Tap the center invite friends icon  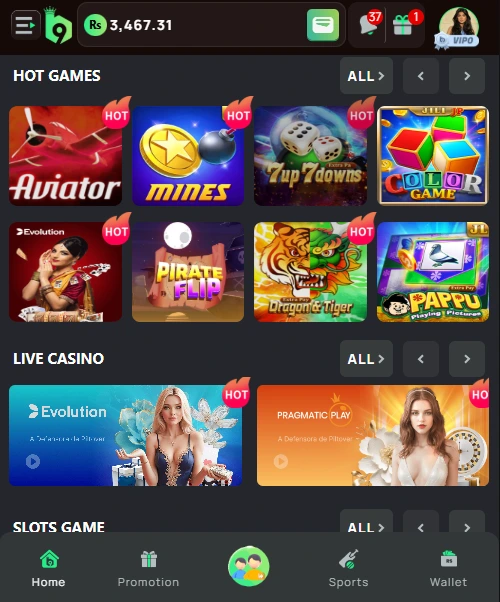(248, 566)
